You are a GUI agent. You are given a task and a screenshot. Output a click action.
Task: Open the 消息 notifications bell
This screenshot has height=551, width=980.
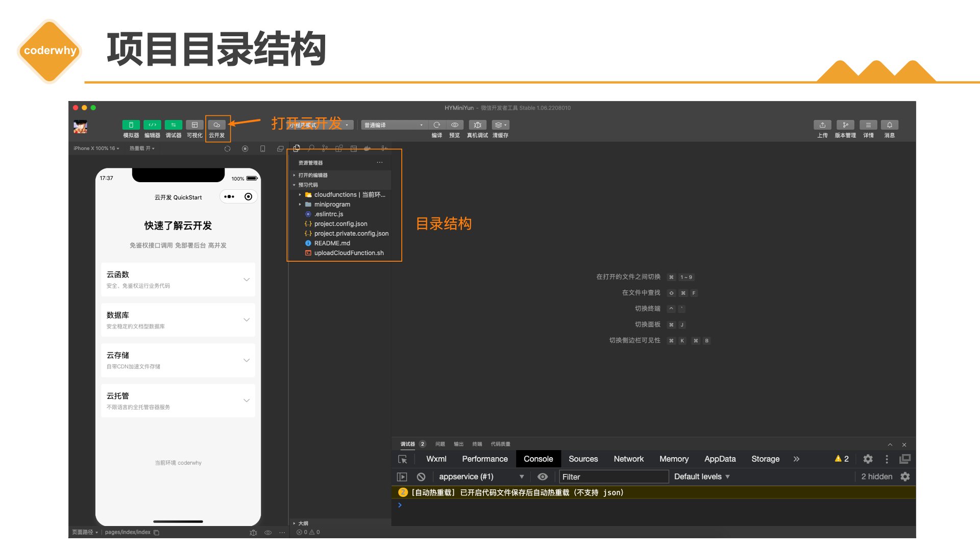(890, 125)
